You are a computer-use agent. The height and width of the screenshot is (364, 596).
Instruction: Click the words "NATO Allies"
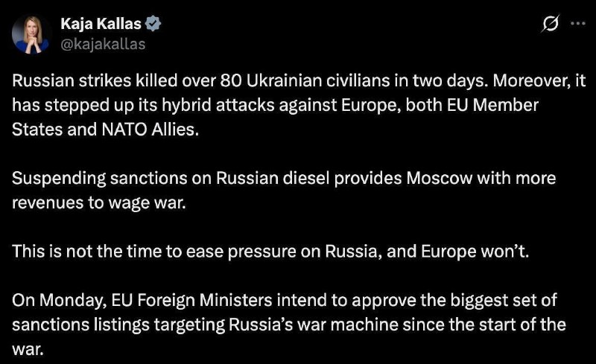(150, 130)
